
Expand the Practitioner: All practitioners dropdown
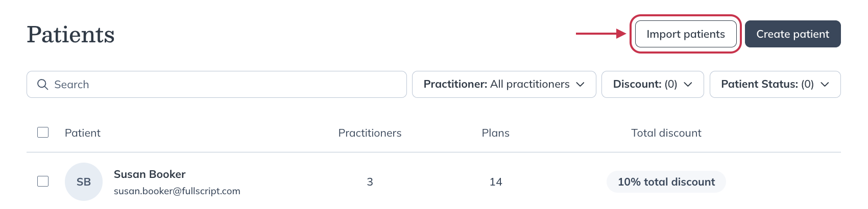pos(504,85)
